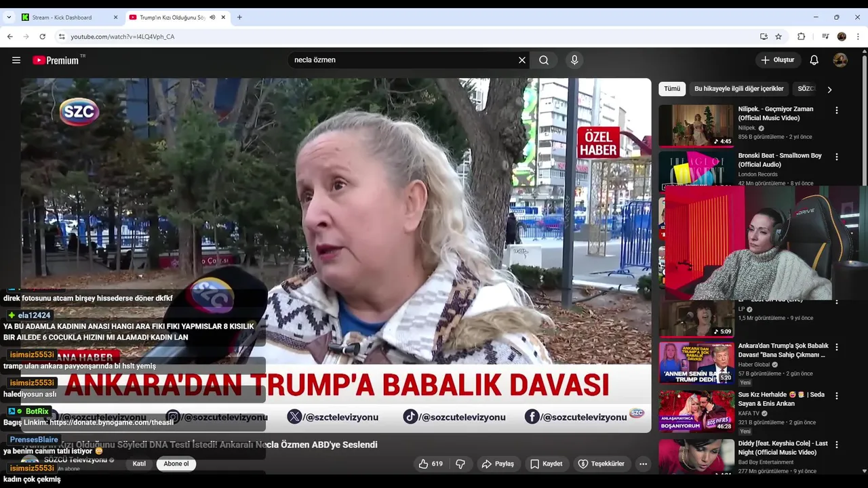
Task: Close the YouTube Trump'ın Kızı tab
Action: pyautogui.click(x=223, y=17)
